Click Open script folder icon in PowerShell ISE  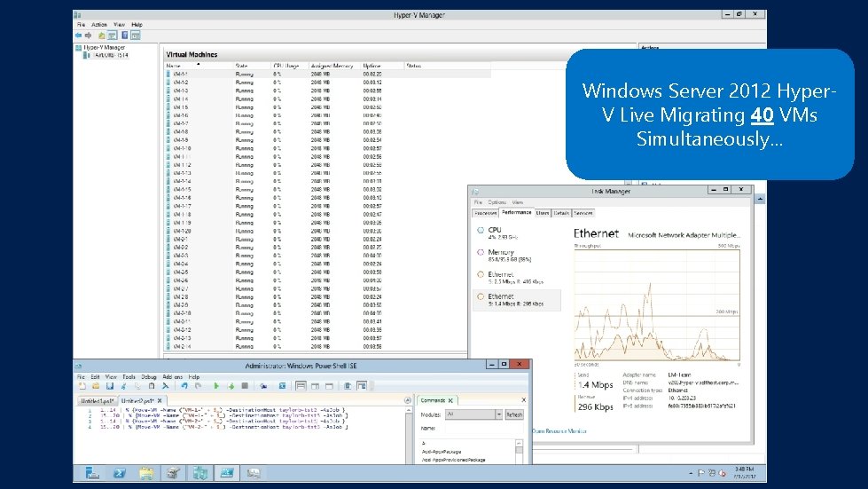[x=96, y=386]
